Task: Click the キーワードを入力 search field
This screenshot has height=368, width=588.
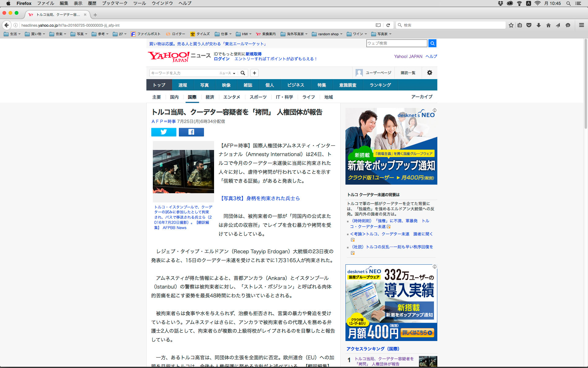Action: pos(184,73)
